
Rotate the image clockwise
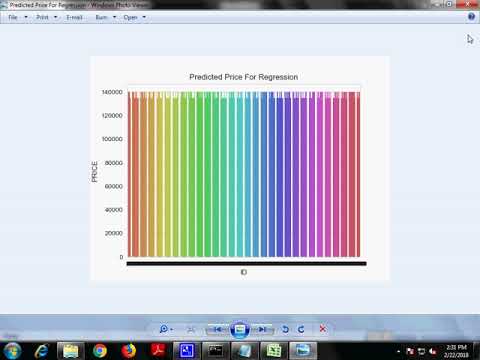pyautogui.click(x=301, y=329)
